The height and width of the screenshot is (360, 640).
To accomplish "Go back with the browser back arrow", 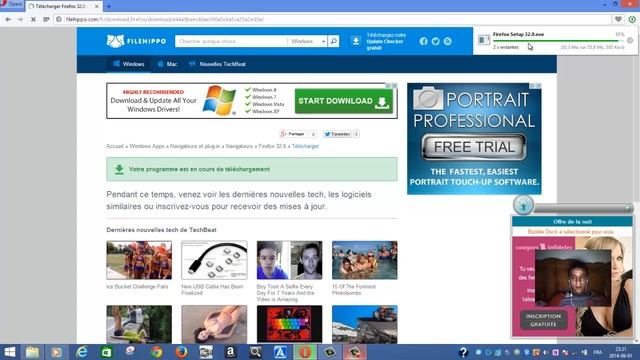I will [x=8, y=19].
